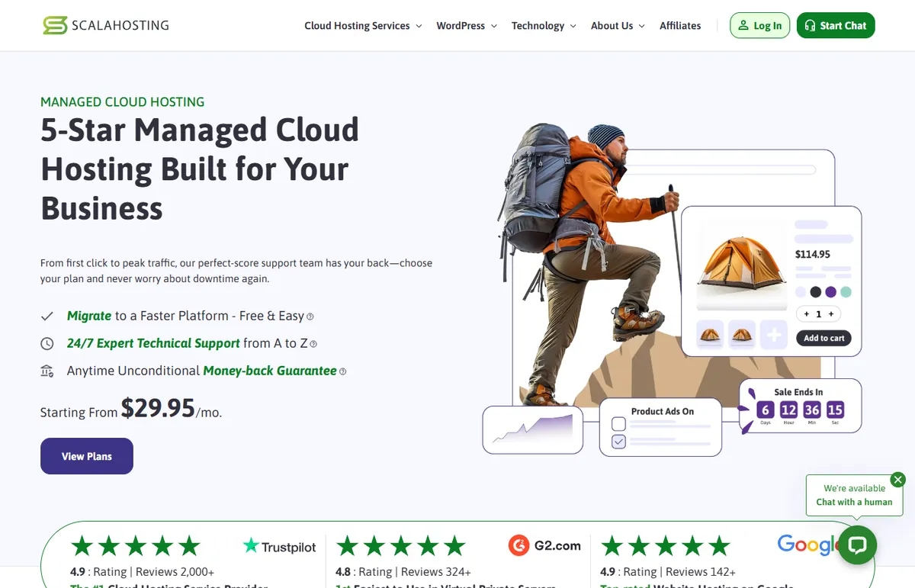Screen dimensions: 915x588
Task: Click the $114.95 tent price
Action: pos(813,254)
